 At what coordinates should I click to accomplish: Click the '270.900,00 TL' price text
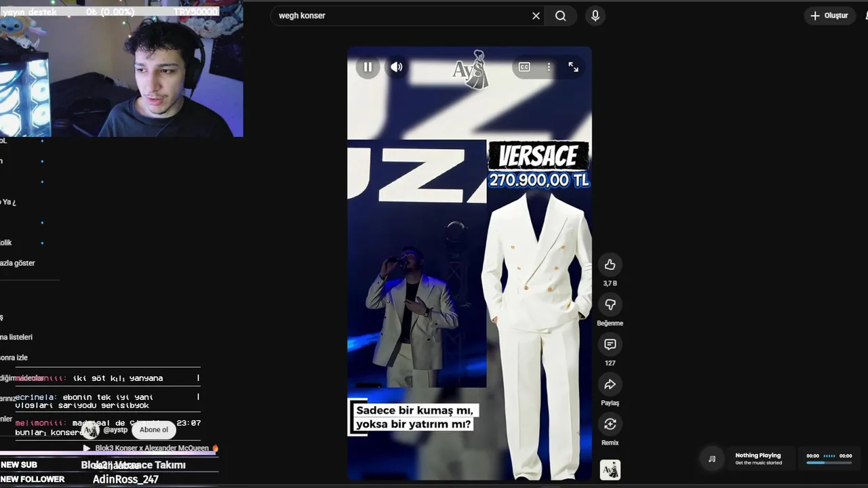pos(539,180)
